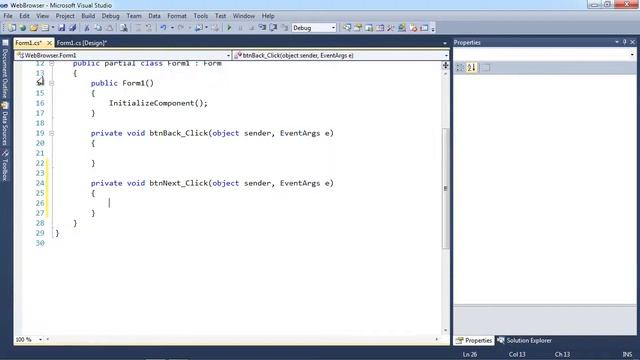This screenshot has height=360, width=640.
Task: Click the Toolbox wrench icon in toolbar
Action: pos(391,28)
